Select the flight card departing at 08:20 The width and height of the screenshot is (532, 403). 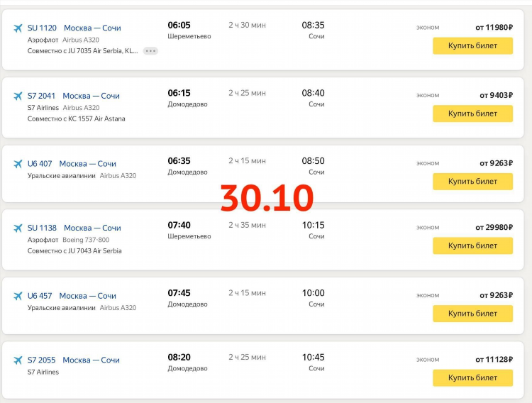[x=263, y=370]
